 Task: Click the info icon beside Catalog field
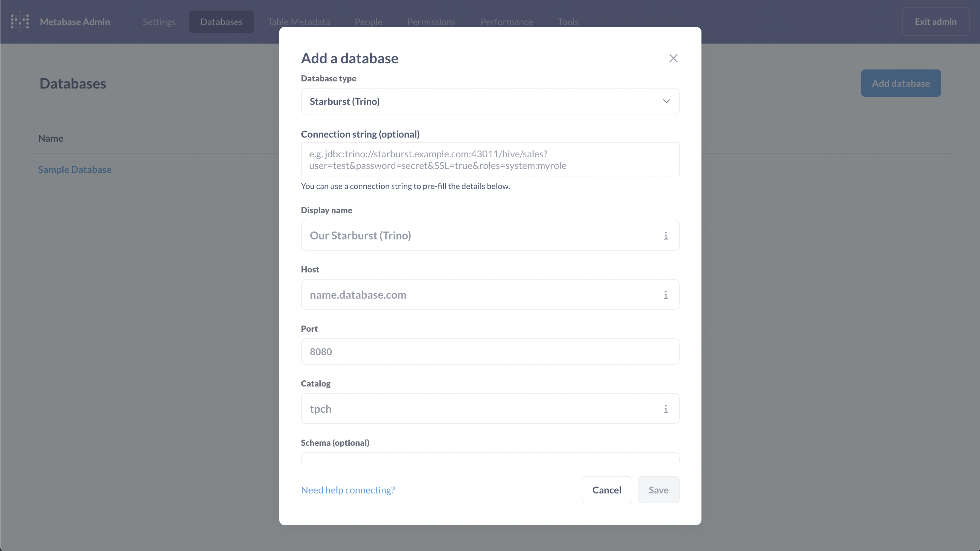[665, 409]
